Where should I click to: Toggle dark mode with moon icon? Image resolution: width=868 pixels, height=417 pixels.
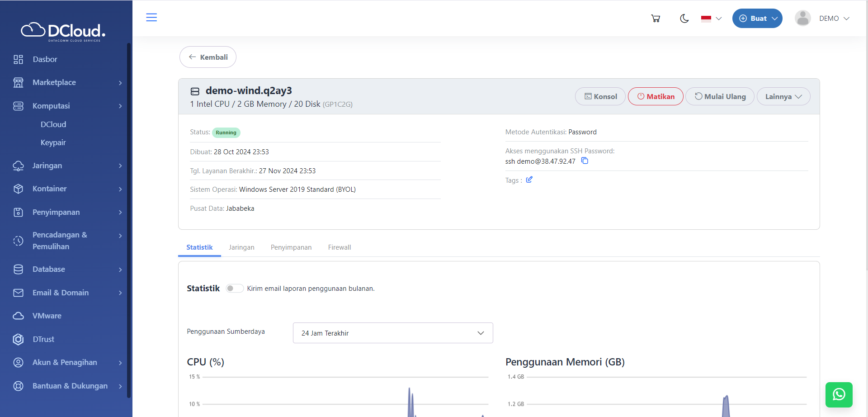click(684, 19)
